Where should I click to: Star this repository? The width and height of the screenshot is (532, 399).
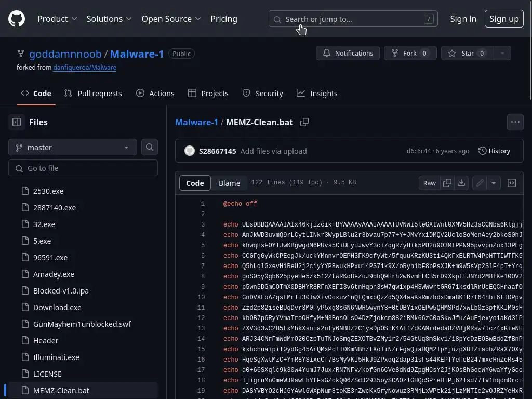[467, 54]
